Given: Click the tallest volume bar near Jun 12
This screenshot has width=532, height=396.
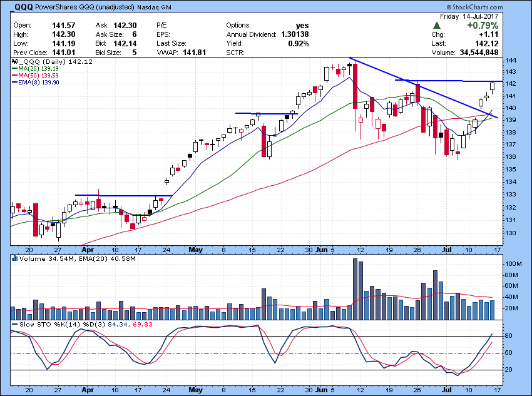Looking at the screenshot, I should point(356,289).
